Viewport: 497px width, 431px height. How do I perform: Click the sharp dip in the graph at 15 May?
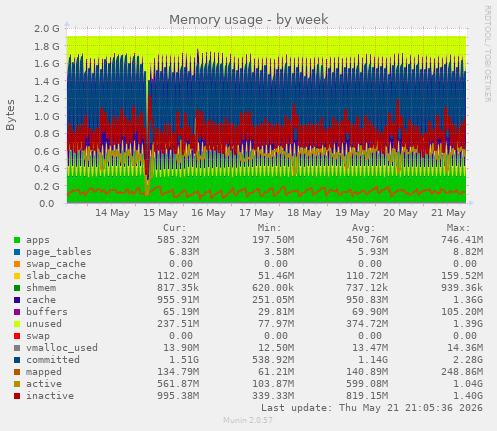tap(147, 133)
